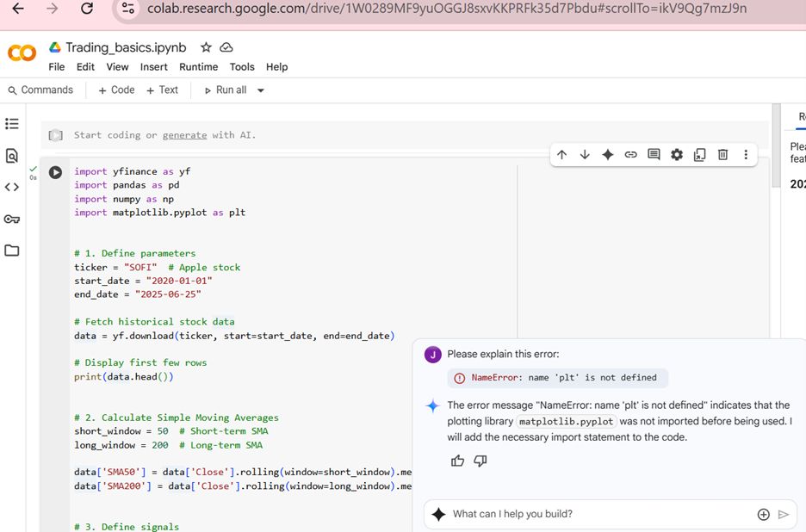Click the ticker = "SOFI" code line

click(x=157, y=267)
